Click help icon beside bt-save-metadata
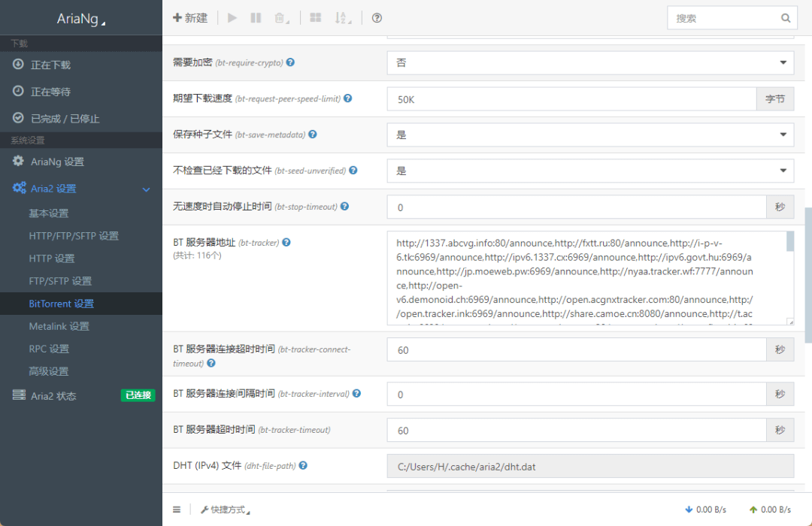Image resolution: width=812 pixels, height=526 pixels. (313, 135)
